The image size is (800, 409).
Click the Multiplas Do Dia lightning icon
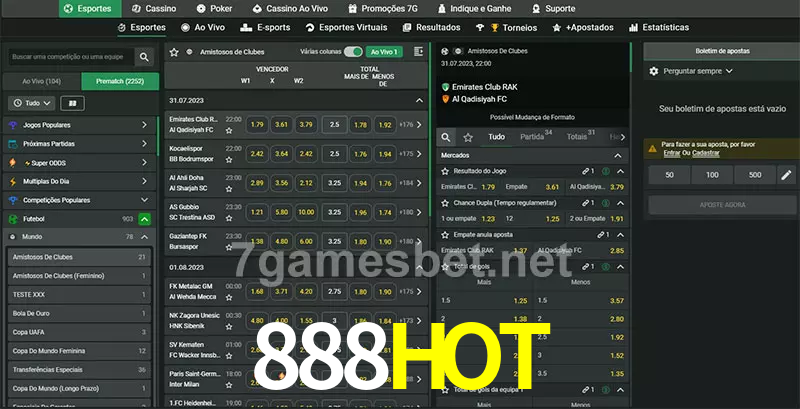pos(13,182)
